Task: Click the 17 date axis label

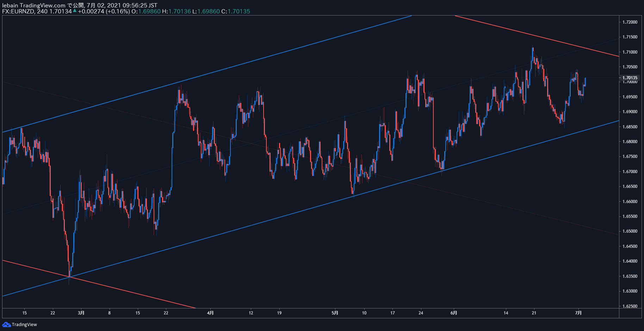Action: (392, 313)
